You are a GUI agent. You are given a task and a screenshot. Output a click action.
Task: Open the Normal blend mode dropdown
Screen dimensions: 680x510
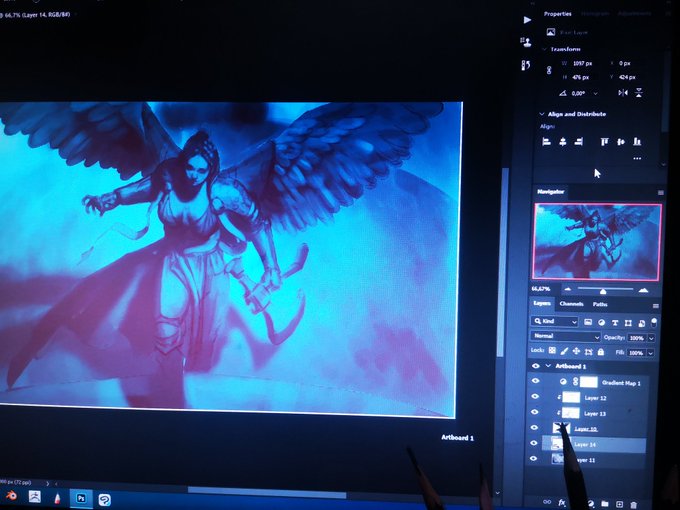tap(566, 337)
